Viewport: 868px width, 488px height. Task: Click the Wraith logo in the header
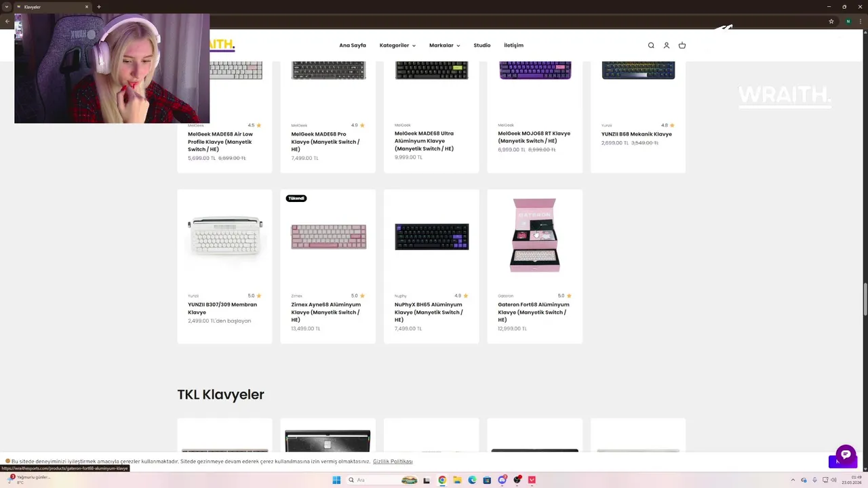point(222,45)
